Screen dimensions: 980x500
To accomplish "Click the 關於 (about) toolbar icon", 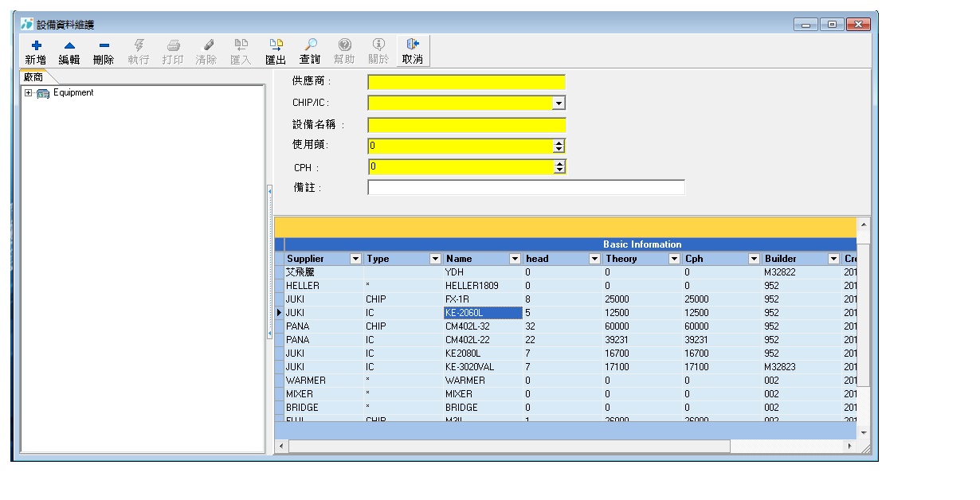I will [378, 45].
